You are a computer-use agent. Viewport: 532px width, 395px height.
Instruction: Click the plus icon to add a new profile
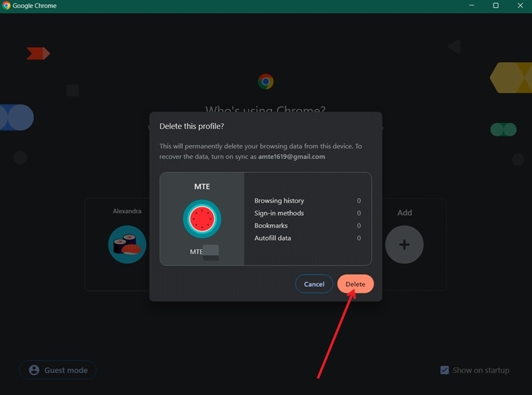[404, 244]
